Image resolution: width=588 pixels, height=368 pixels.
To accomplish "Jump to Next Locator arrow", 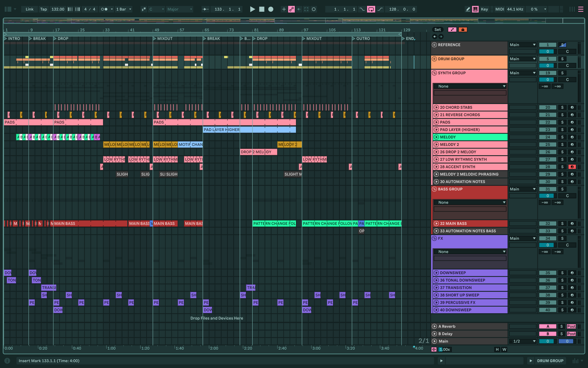I will [441, 37].
